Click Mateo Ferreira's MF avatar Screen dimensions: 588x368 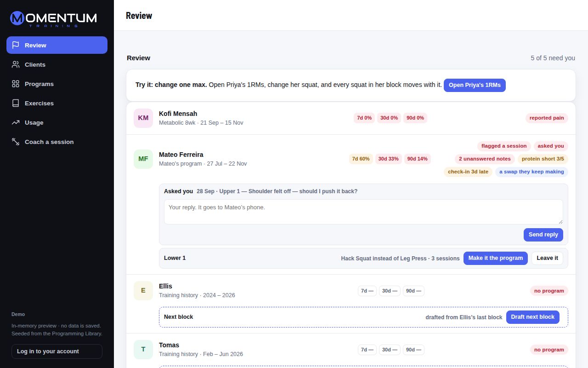143,159
